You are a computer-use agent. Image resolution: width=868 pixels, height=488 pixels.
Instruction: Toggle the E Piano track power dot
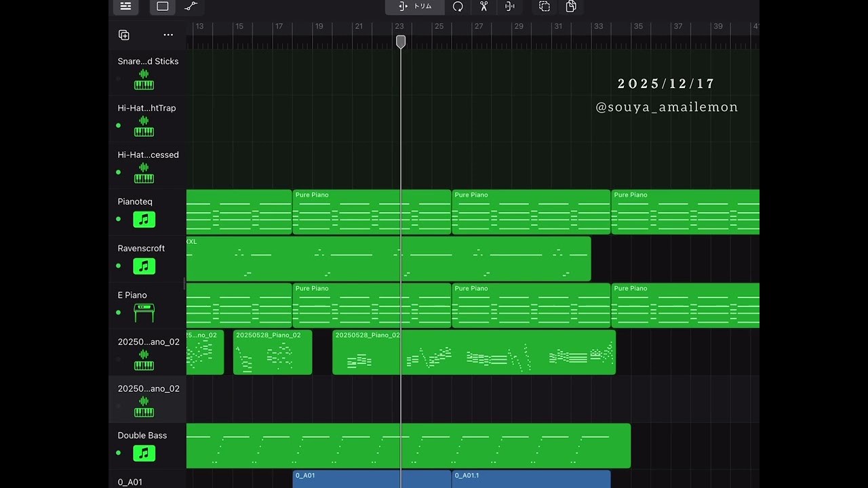coord(119,312)
